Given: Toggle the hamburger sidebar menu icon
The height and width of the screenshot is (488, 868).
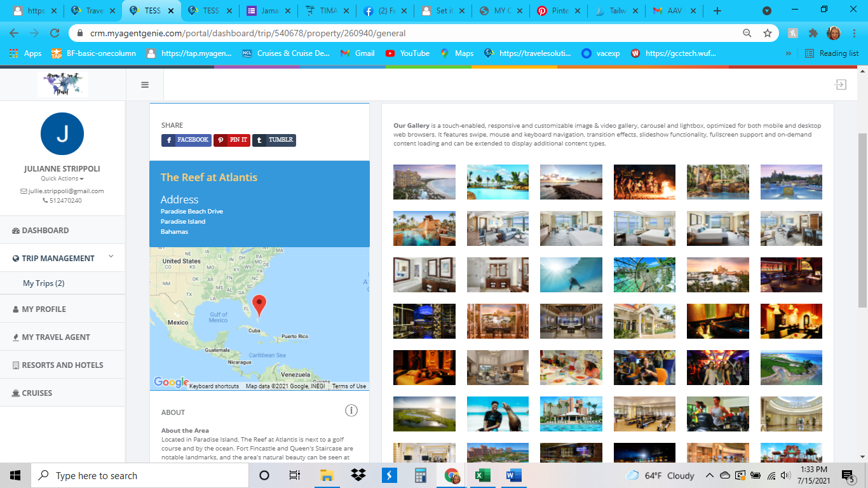Looking at the screenshot, I should (x=145, y=85).
